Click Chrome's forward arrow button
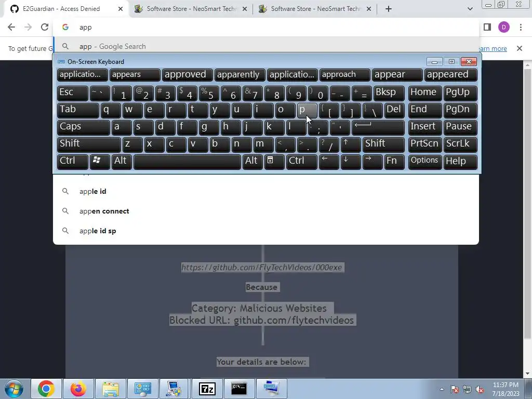The image size is (532, 399). [x=28, y=27]
